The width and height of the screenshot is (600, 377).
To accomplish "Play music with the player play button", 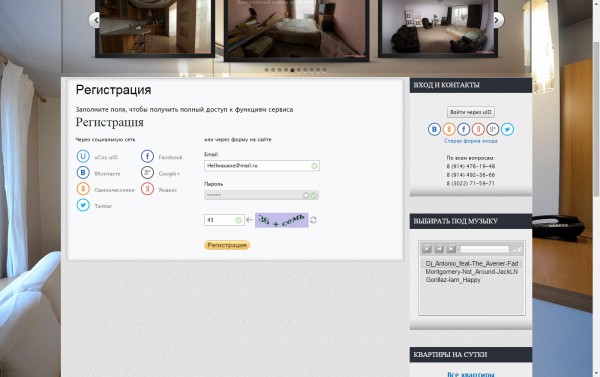I will click(427, 249).
